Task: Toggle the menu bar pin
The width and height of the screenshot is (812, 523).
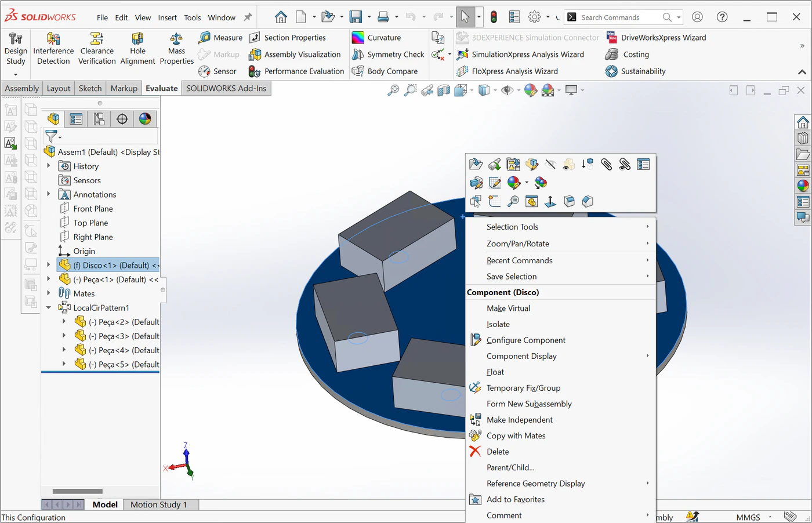Action: pyautogui.click(x=248, y=17)
